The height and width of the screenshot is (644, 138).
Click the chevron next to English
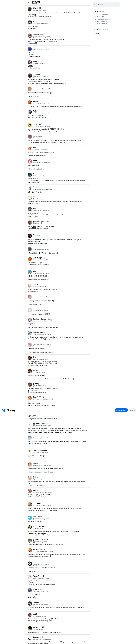click(100, 33)
